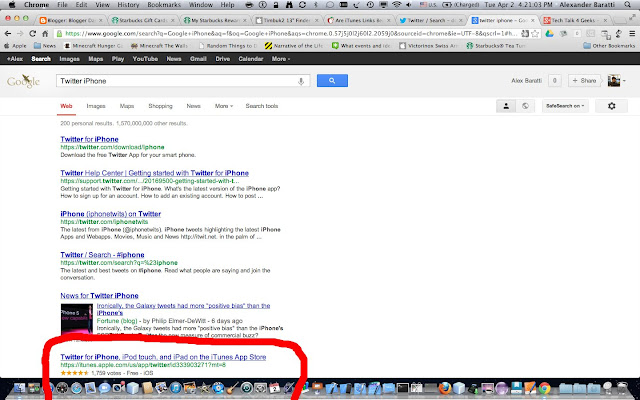Switch to the Blogger browser tab
Screen dimensions: 640x400
point(70,20)
